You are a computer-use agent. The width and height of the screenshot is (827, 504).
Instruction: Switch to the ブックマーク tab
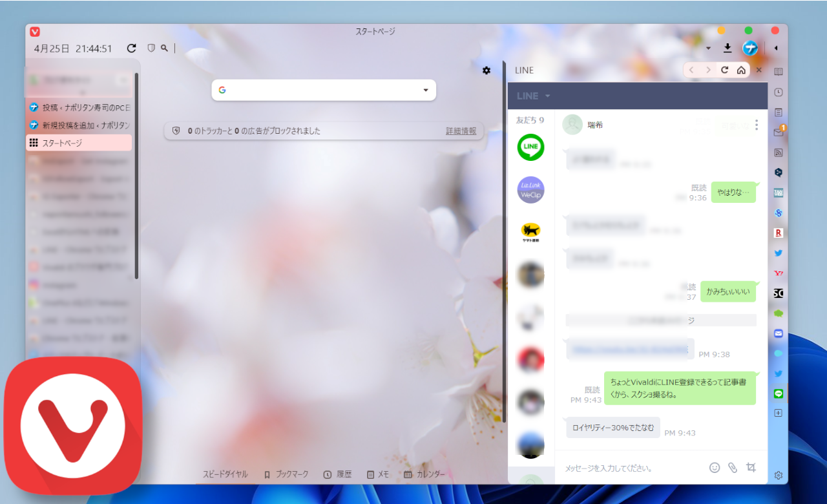(x=286, y=474)
